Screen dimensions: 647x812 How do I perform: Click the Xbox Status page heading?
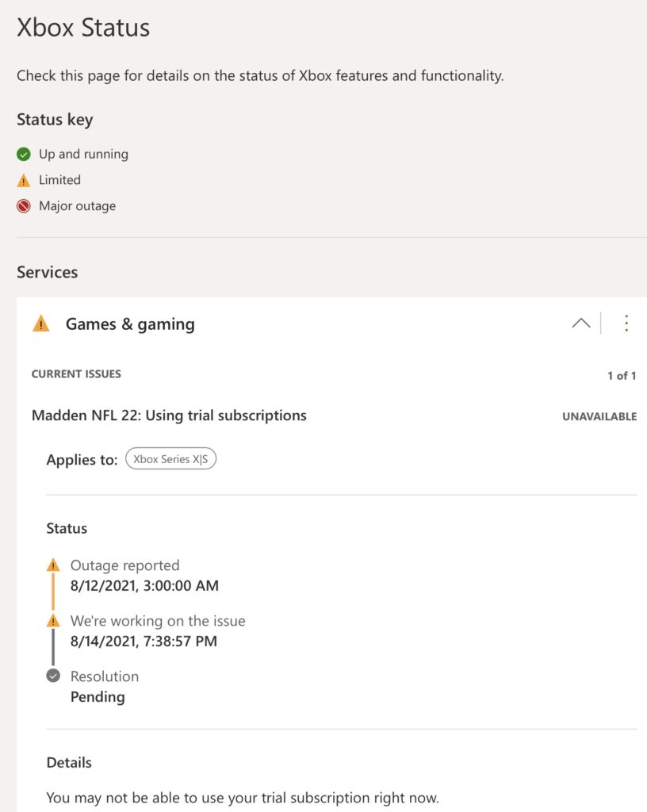[83, 28]
